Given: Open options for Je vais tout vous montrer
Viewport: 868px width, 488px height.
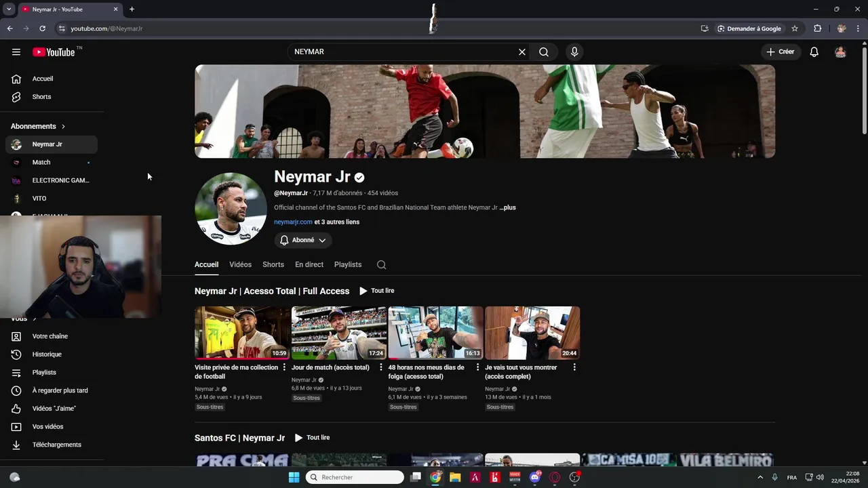Looking at the screenshot, I should click(x=574, y=367).
